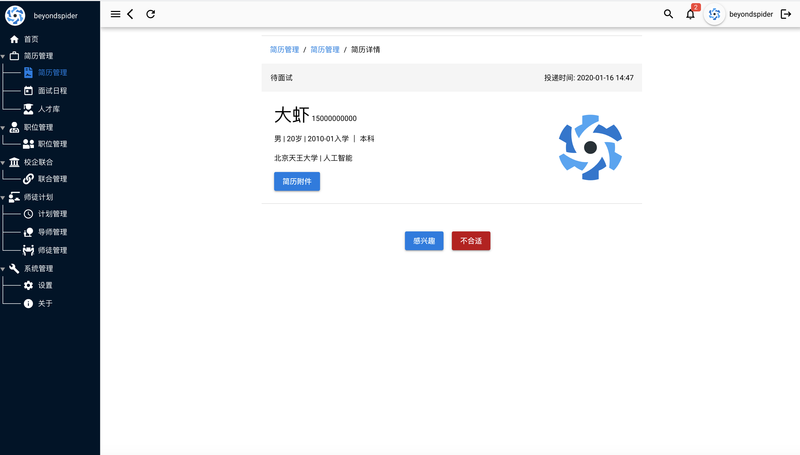The image size is (800, 455).
Task: Open 人才库 in the sidebar
Action: (48, 109)
